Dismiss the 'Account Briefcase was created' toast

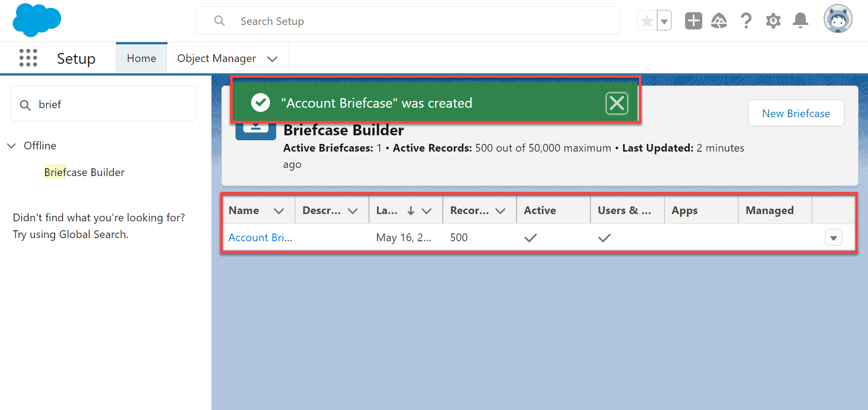(x=617, y=103)
